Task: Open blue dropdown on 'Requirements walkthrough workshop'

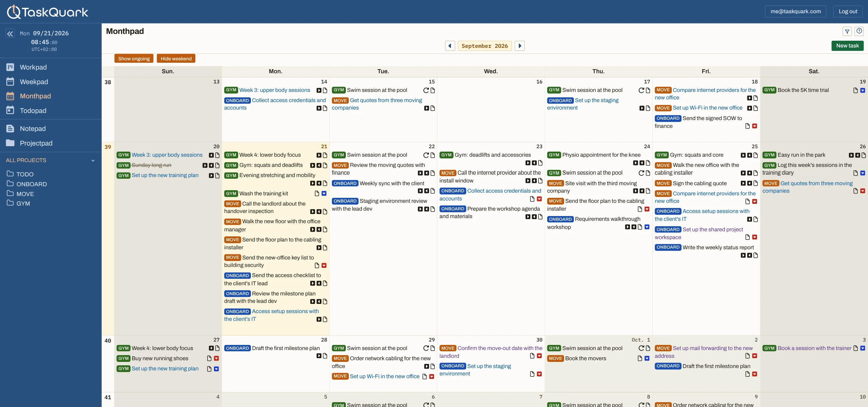Action: (x=647, y=227)
